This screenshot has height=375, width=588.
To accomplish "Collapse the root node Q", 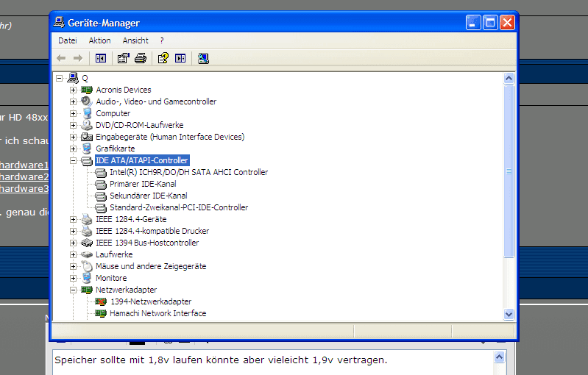I will (60, 78).
